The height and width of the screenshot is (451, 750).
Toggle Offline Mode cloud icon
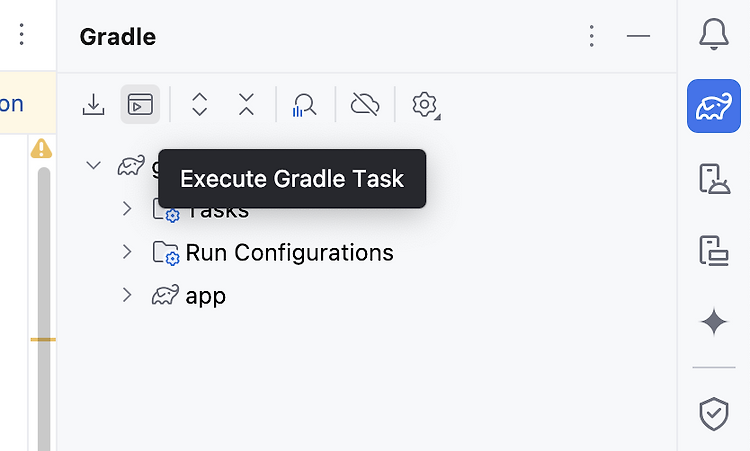pyautogui.click(x=365, y=104)
